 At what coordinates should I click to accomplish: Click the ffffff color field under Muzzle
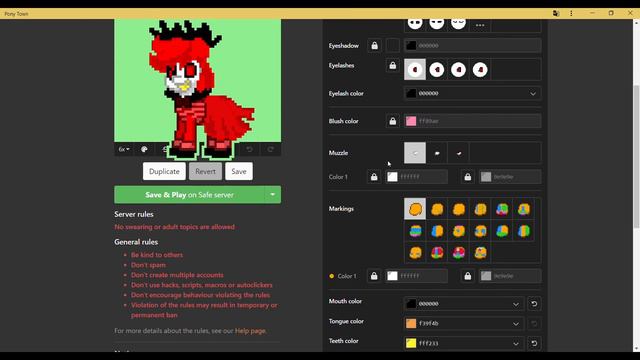(417, 177)
